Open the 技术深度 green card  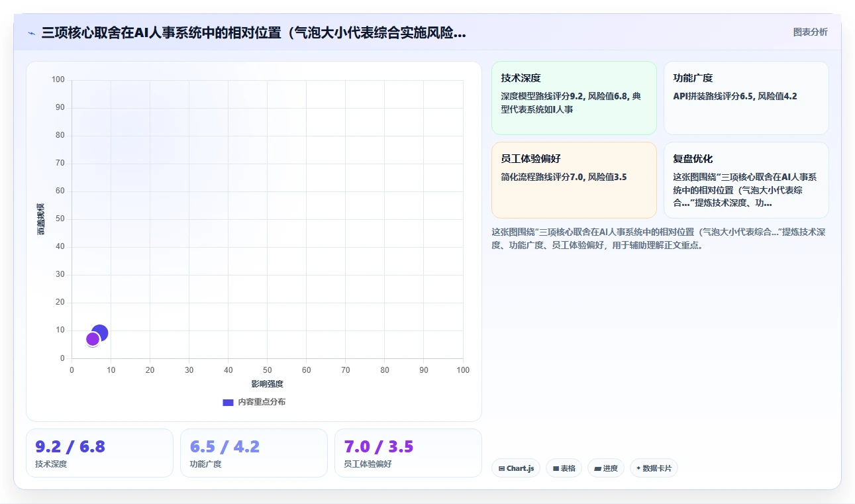pyautogui.click(x=574, y=98)
